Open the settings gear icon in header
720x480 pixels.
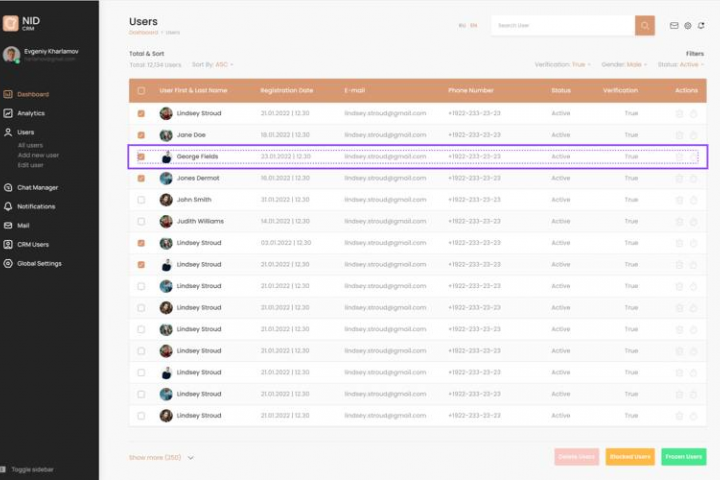click(x=687, y=26)
